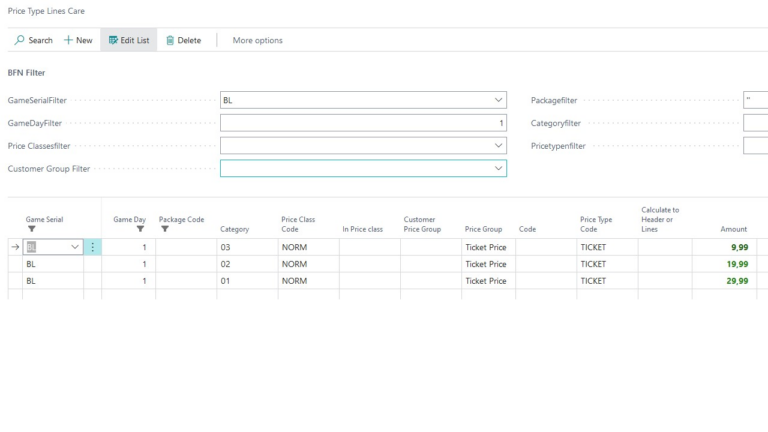The width and height of the screenshot is (768, 432).
Task: Click the Search label in the toolbar
Action: [x=40, y=40]
